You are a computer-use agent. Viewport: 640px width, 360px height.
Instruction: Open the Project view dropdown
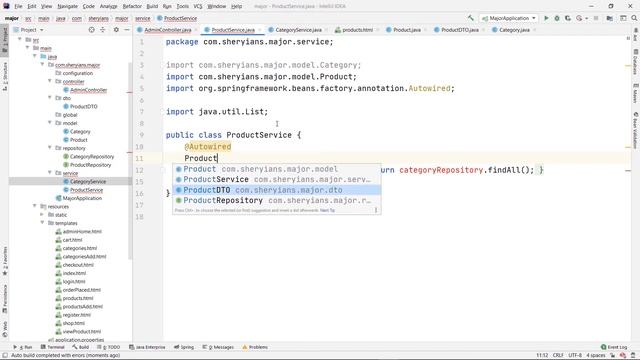(x=28, y=30)
